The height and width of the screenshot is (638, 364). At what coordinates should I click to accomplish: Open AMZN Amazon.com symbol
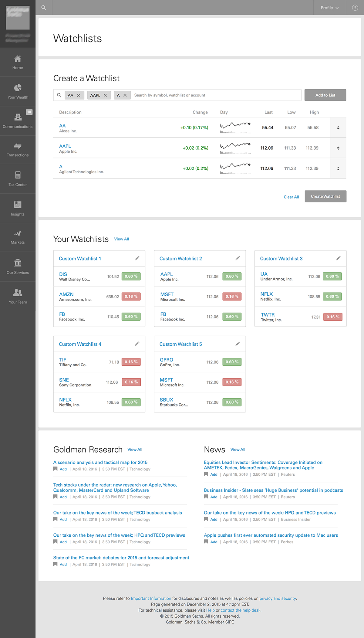66,294
